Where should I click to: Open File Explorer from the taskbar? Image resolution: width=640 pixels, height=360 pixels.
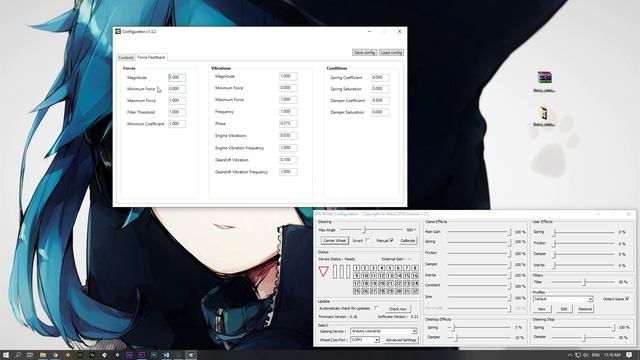(x=42, y=355)
